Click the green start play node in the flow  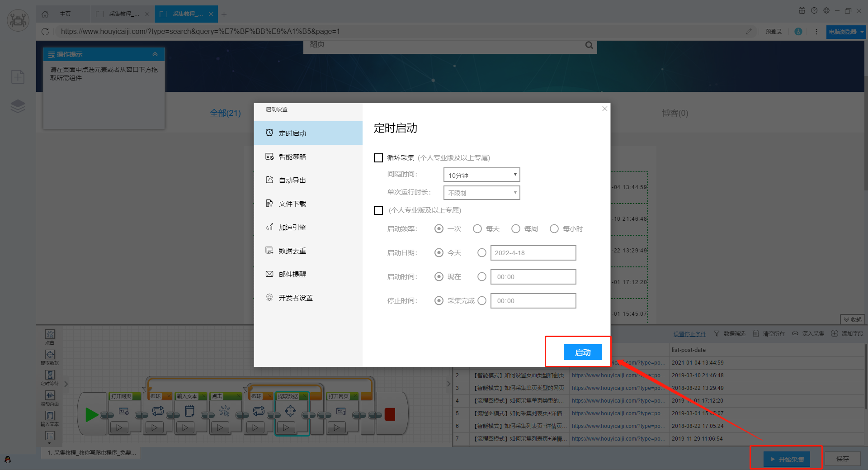click(x=92, y=414)
